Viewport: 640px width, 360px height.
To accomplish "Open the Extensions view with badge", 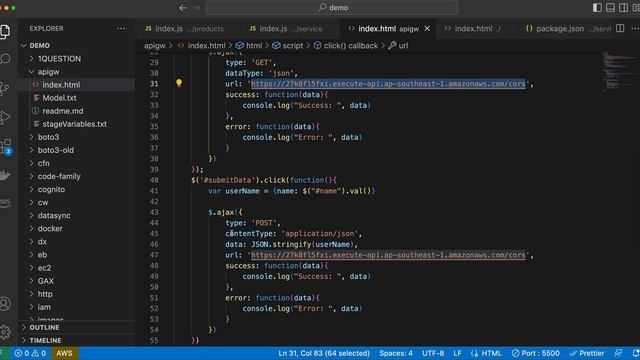I will pyautogui.click(x=6, y=146).
